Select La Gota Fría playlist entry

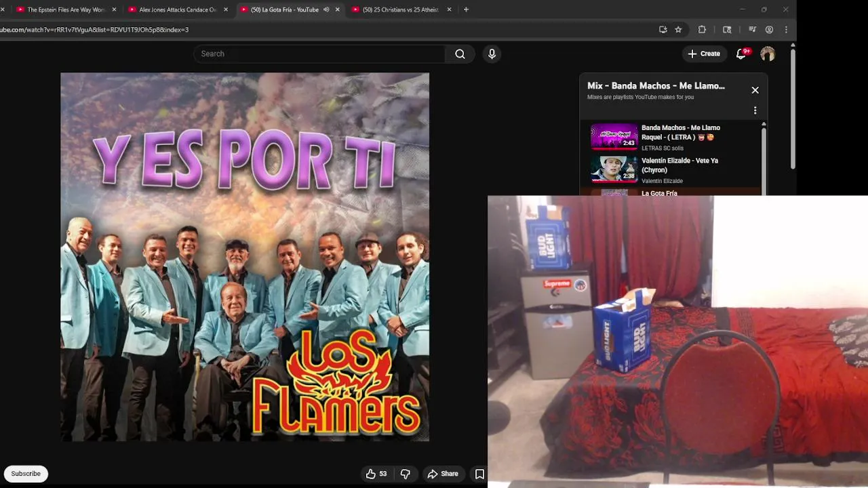click(671, 192)
